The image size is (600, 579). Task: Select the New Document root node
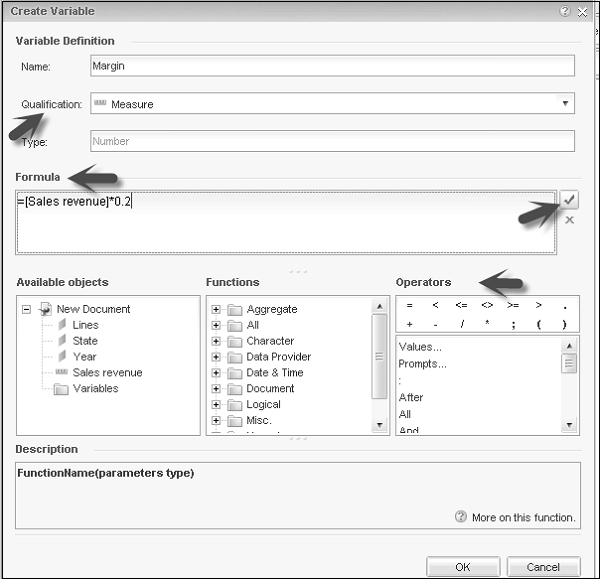point(93,309)
